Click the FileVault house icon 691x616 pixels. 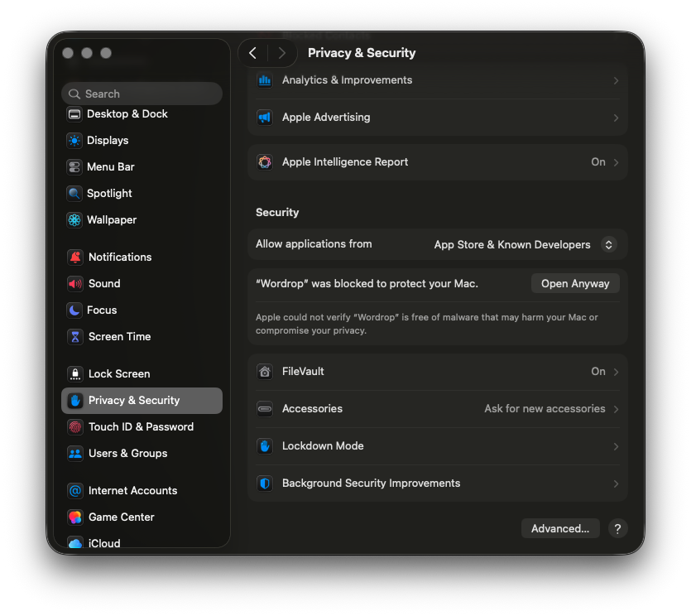(265, 372)
